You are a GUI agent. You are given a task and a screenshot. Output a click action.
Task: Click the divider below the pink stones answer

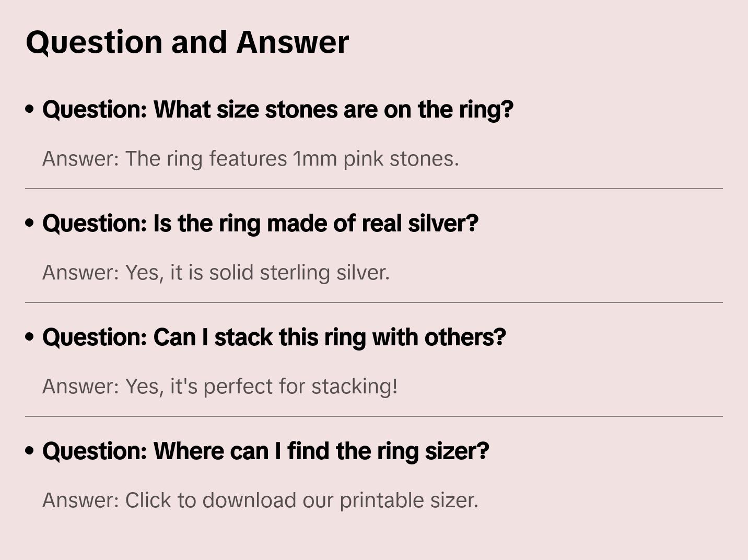(374, 189)
